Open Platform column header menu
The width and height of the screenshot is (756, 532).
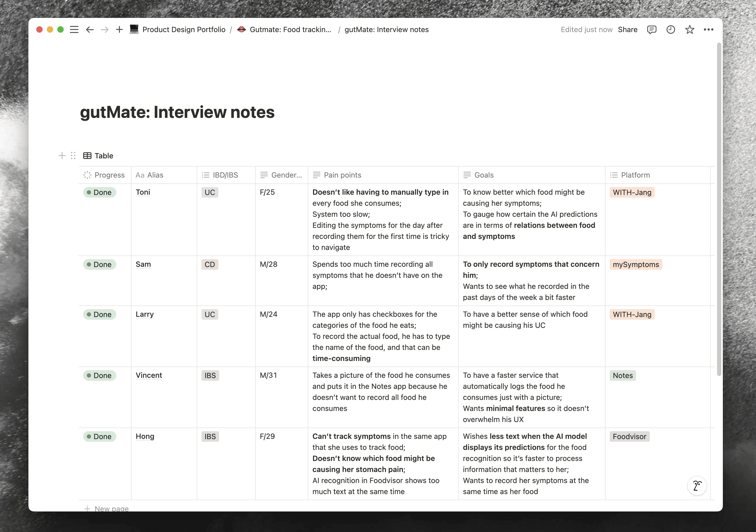pos(658,175)
